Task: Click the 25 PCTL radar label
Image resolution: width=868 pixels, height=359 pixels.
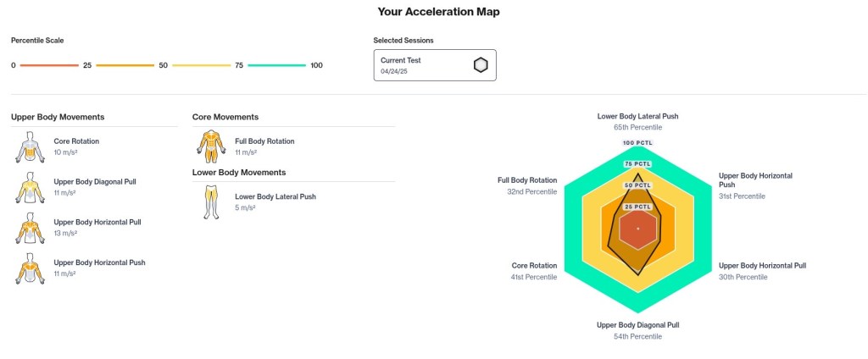Action: point(637,207)
